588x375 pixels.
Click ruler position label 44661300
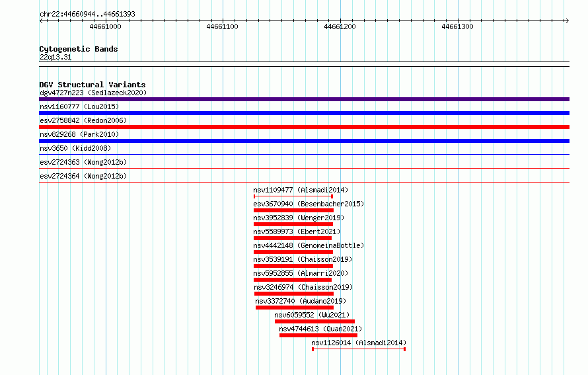coord(457,26)
